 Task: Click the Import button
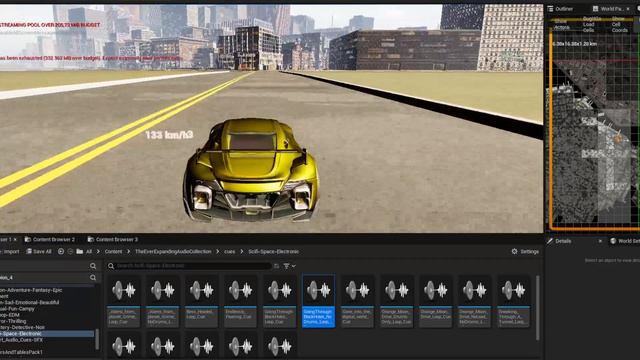[x=10, y=251]
